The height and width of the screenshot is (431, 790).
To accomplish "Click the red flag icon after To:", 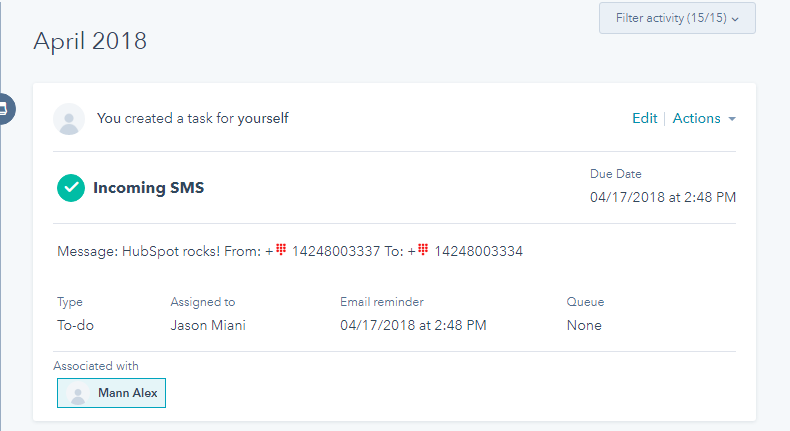I will tap(423, 249).
